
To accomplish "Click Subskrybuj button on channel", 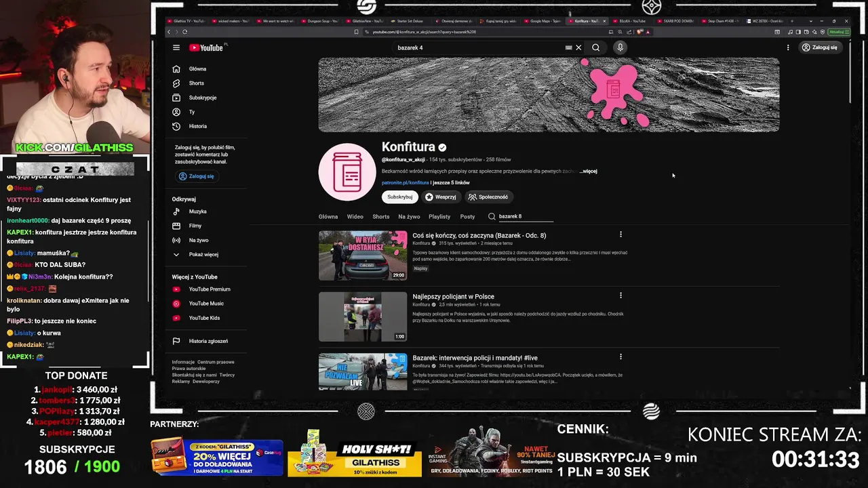I will [400, 197].
